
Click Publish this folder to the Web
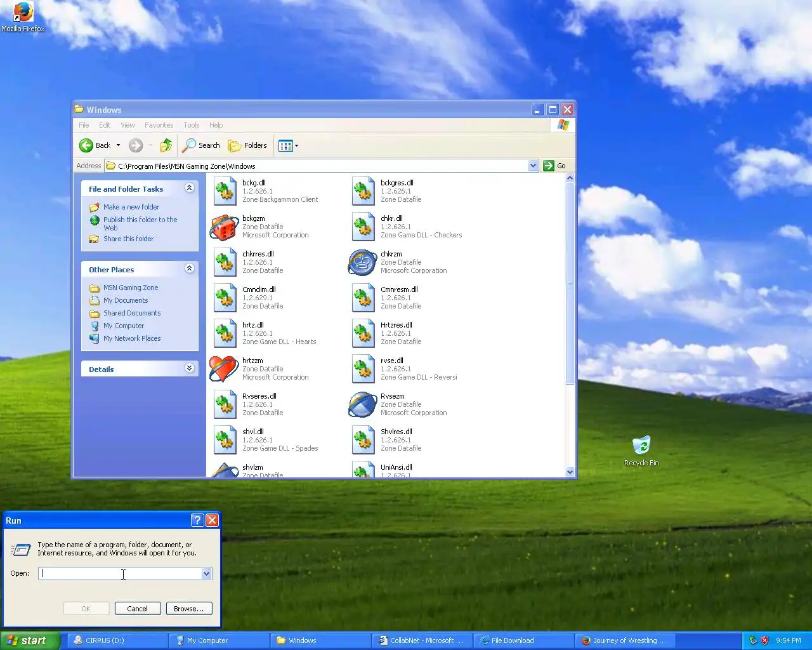coord(140,223)
